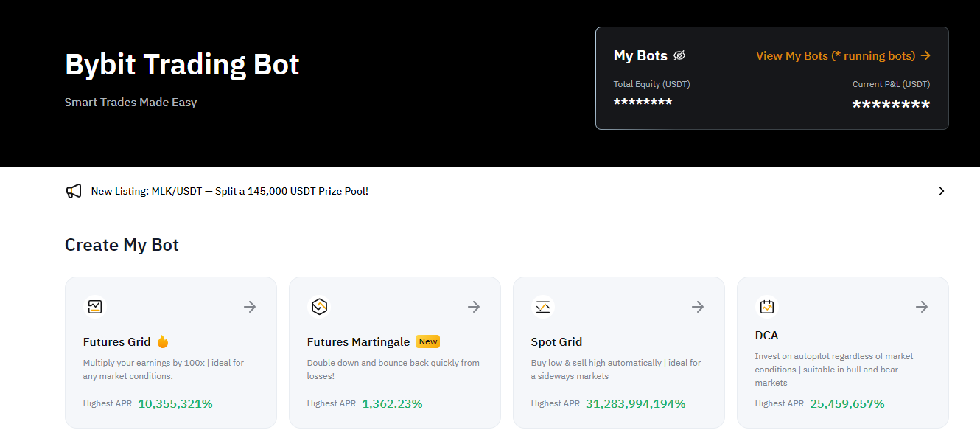Click the Current P&L (USDT) label
This screenshot has height=444, width=980.
tap(891, 84)
